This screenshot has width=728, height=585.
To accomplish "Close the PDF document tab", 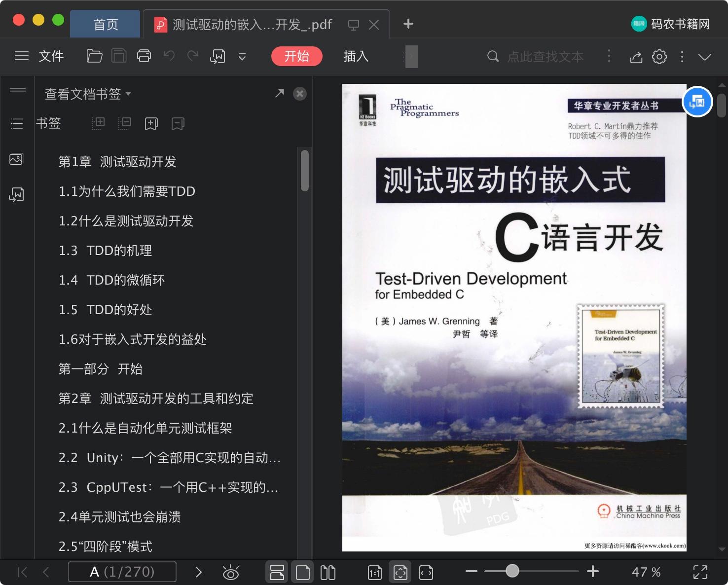I will (x=374, y=25).
